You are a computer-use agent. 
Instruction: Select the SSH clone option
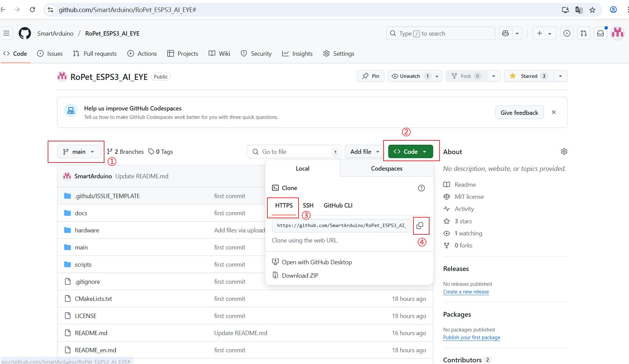tap(308, 206)
